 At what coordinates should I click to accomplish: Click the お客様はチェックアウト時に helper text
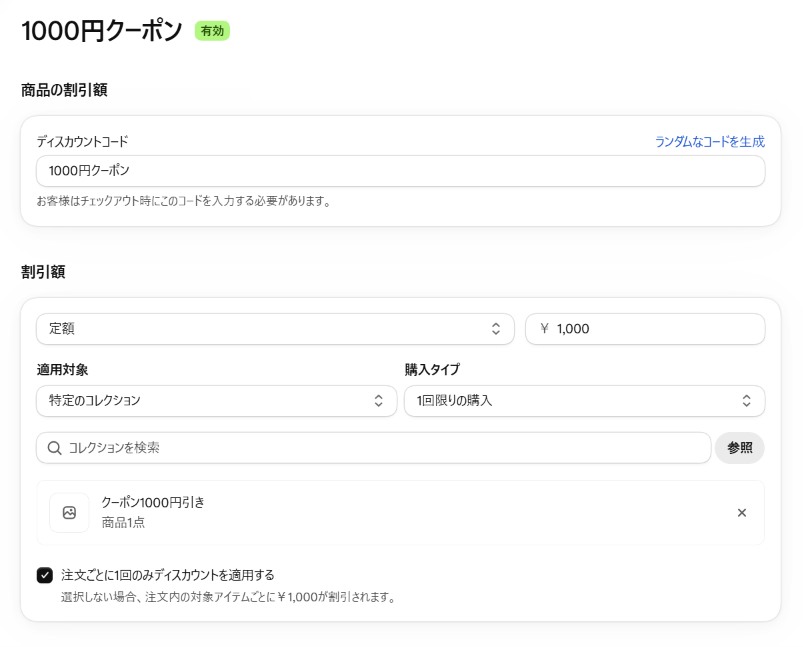tap(183, 201)
